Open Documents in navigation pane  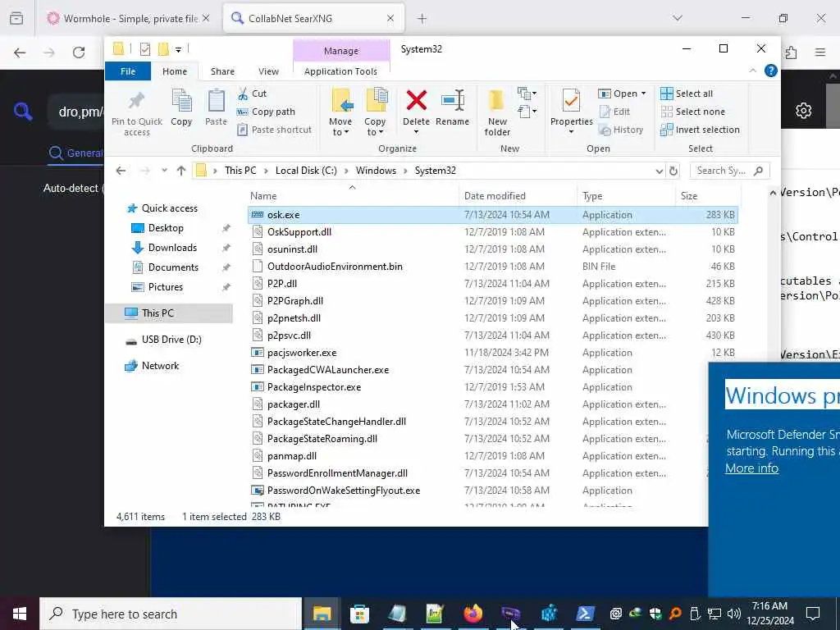click(173, 267)
